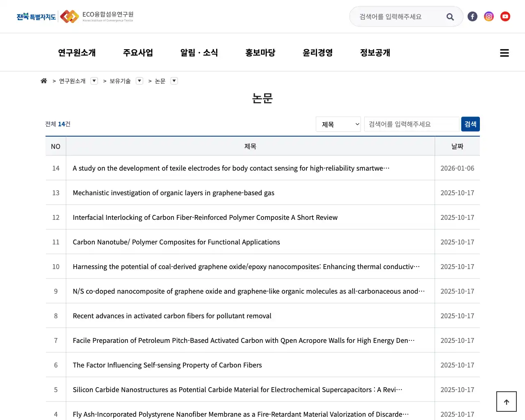Expand the 논문 breadcrumb dropdown
Screen dimensions: 525x420
(174, 81)
